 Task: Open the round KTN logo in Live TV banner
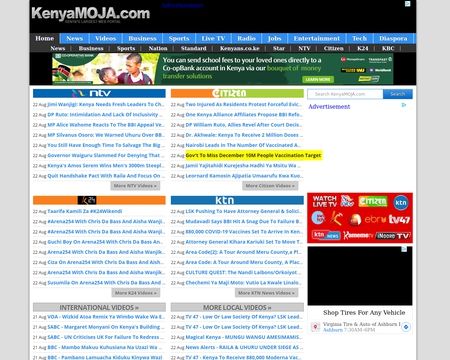401,202
